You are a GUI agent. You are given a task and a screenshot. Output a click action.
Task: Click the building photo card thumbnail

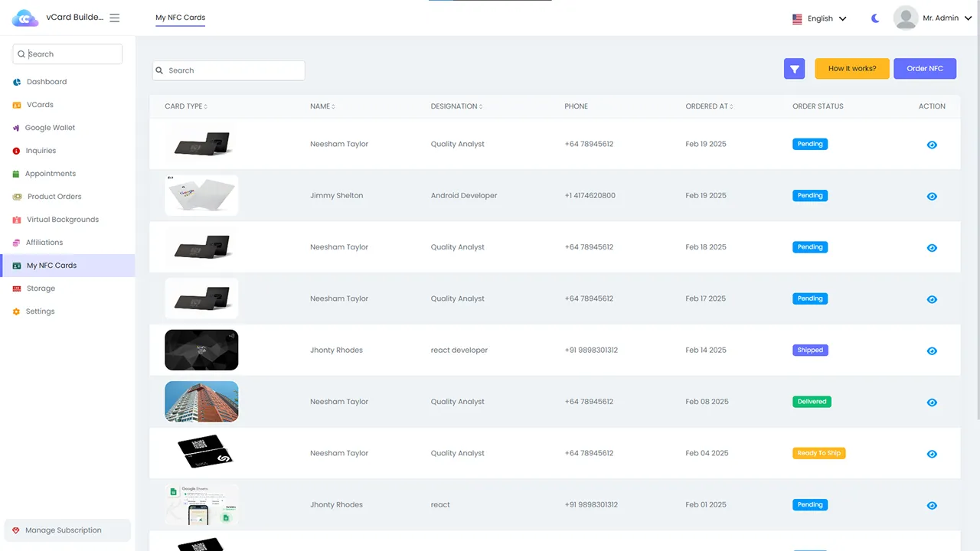click(x=201, y=402)
